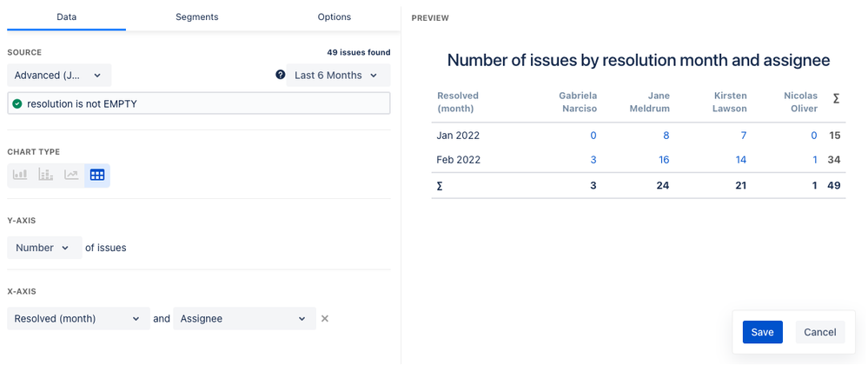The width and height of the screenshot is (868, 365).
Task: Click the JQL query input field
Action: tap(199, 103)
